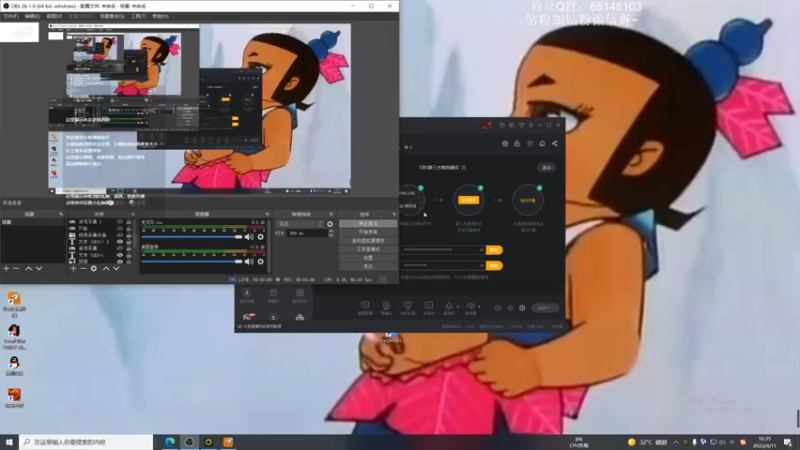Increase the transition duration with stepper arrow
800x450 pixels.
331,231
